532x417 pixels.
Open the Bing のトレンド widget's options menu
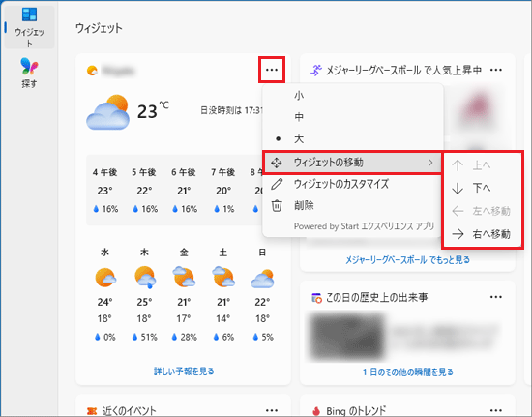tap(495, 410)
